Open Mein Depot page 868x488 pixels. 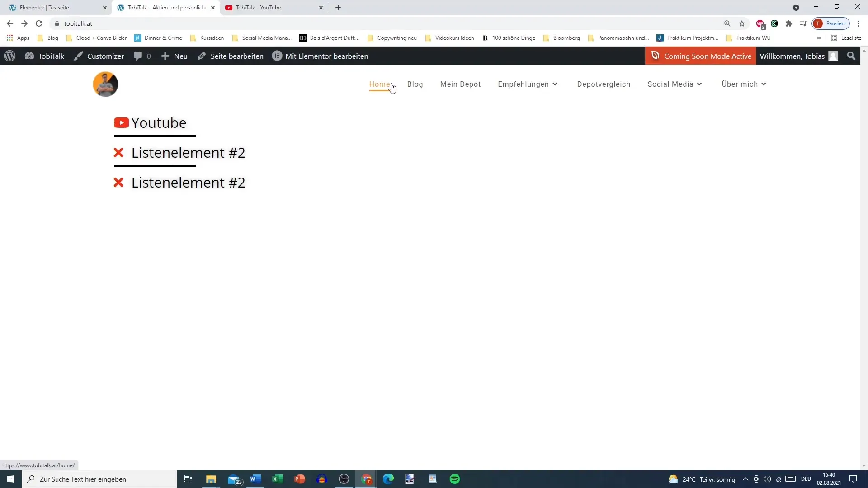tap(460, 84)
